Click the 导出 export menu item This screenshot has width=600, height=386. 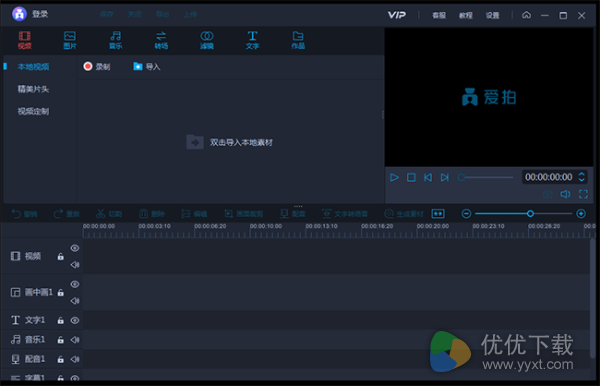point(162,15)
